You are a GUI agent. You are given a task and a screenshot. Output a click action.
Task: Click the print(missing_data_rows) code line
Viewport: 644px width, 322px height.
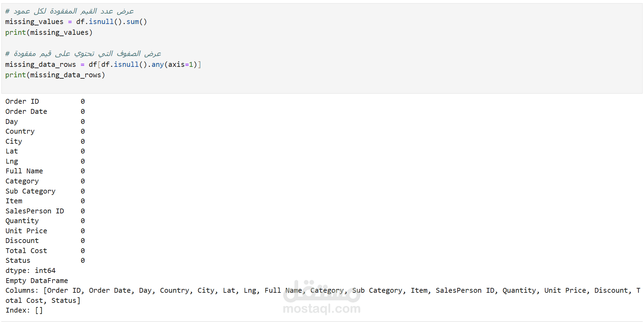(x=55, y=75)
